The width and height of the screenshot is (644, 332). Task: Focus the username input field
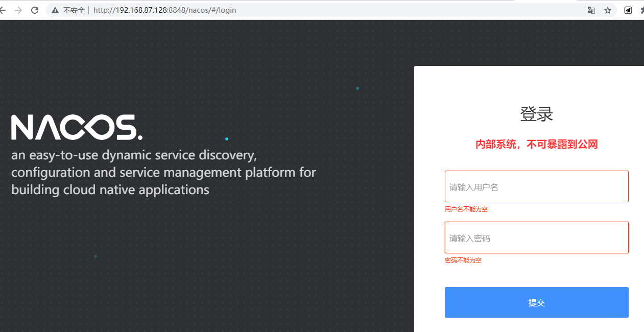click(537, 186)
